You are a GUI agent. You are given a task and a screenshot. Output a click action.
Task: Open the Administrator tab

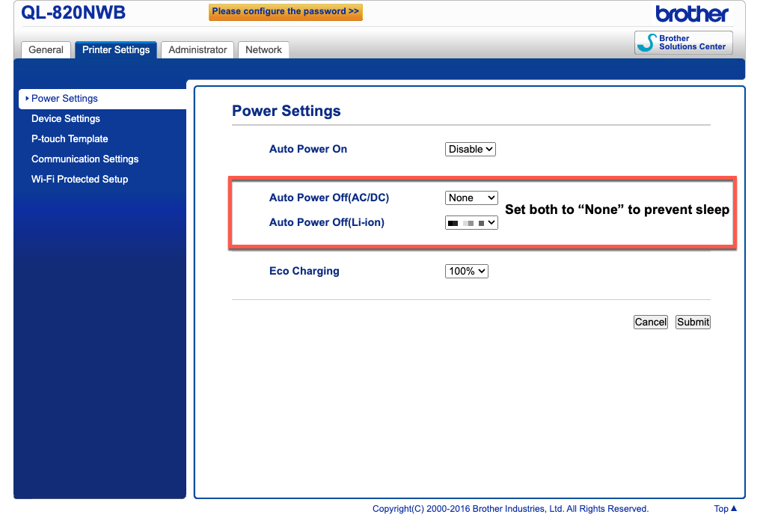tap(197, 50)
